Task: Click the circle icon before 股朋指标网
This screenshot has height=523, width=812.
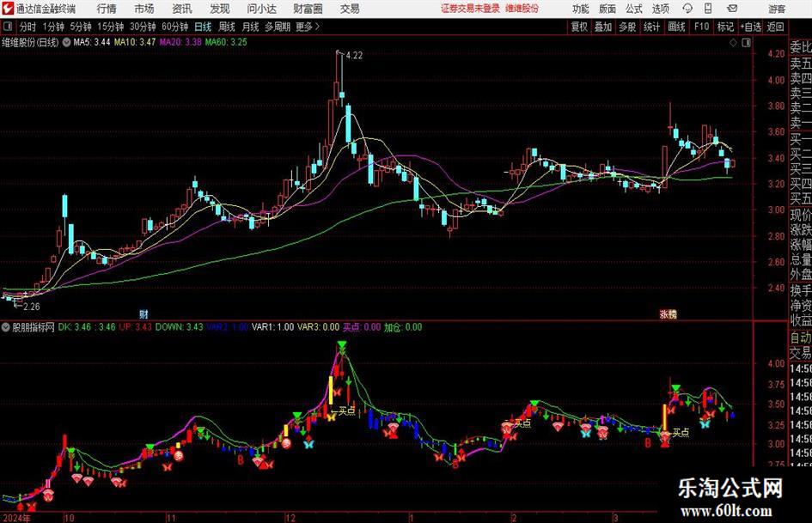Action: coord(6,327)
